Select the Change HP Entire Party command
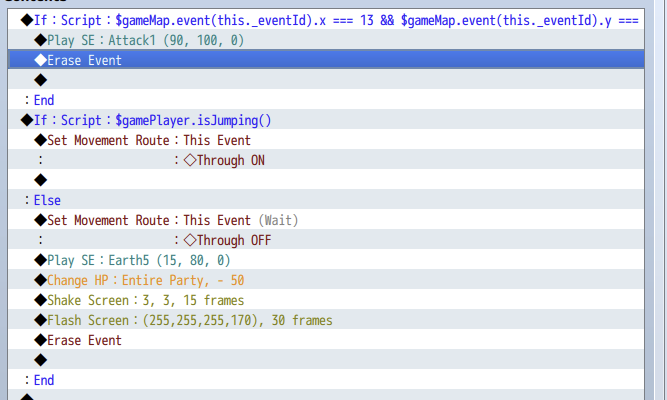The width and height of the screenshot is (667, 400). (145, 280)
